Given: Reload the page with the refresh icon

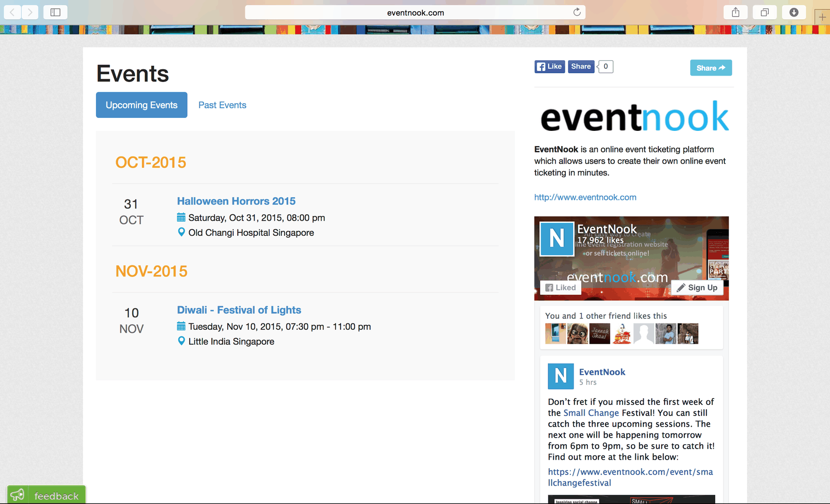Looking at the screenshot, I should tap(577, 12).
